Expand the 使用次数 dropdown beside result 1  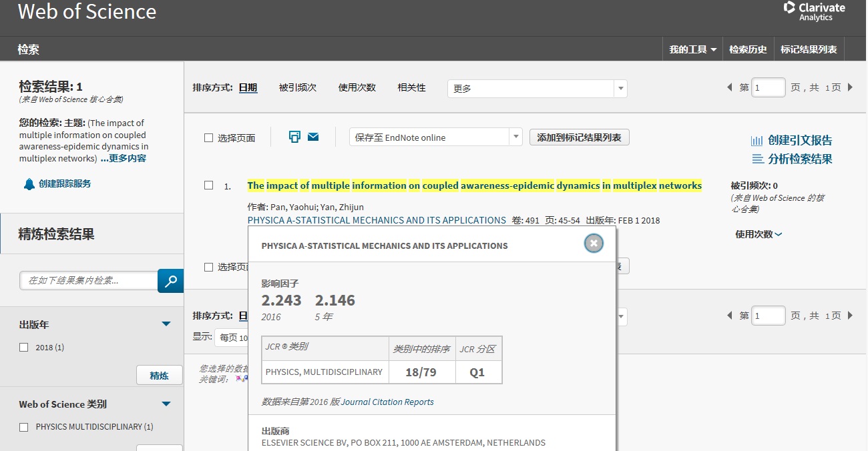[x=758, y=234]
